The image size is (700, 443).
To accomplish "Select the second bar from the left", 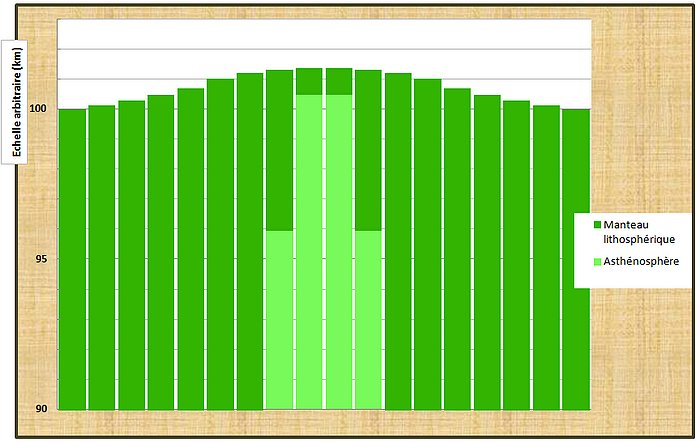I will [x=102, y=257].
